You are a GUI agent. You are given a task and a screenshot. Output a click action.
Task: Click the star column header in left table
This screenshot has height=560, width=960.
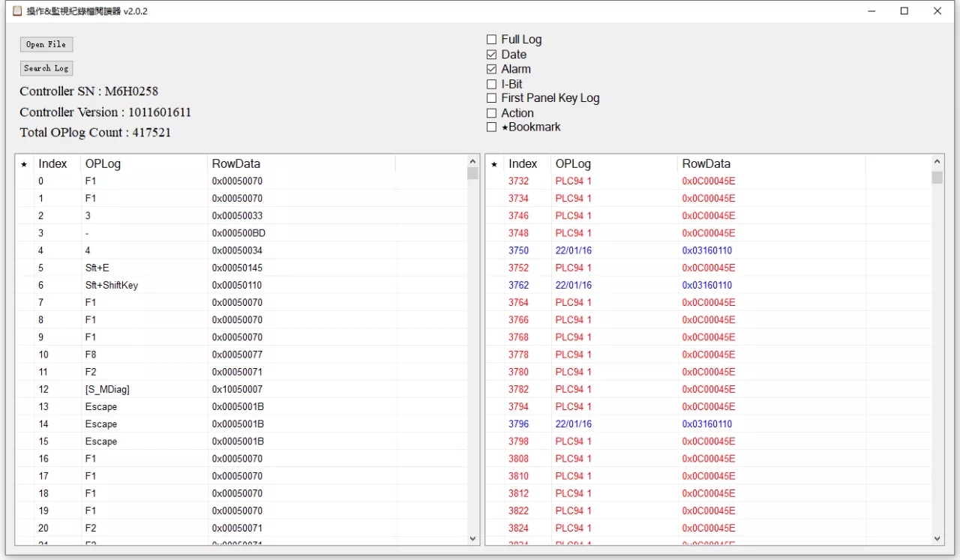[x=24, y=163]
